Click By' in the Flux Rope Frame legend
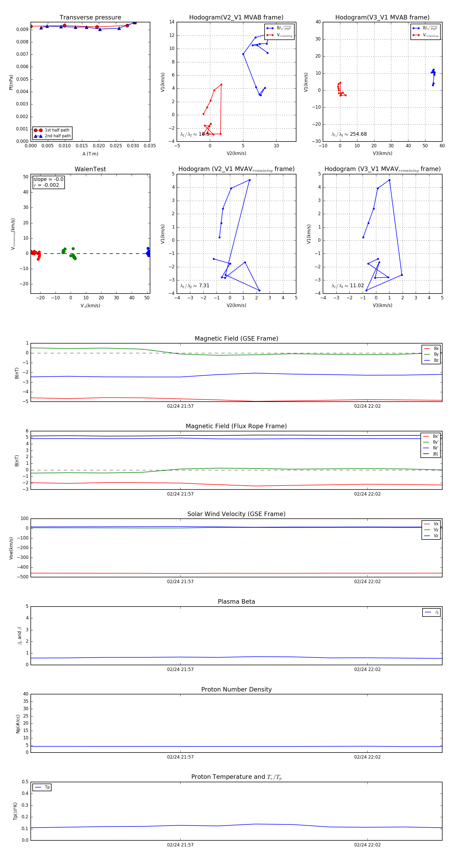 pyautogui.click(x=431, y=442)
